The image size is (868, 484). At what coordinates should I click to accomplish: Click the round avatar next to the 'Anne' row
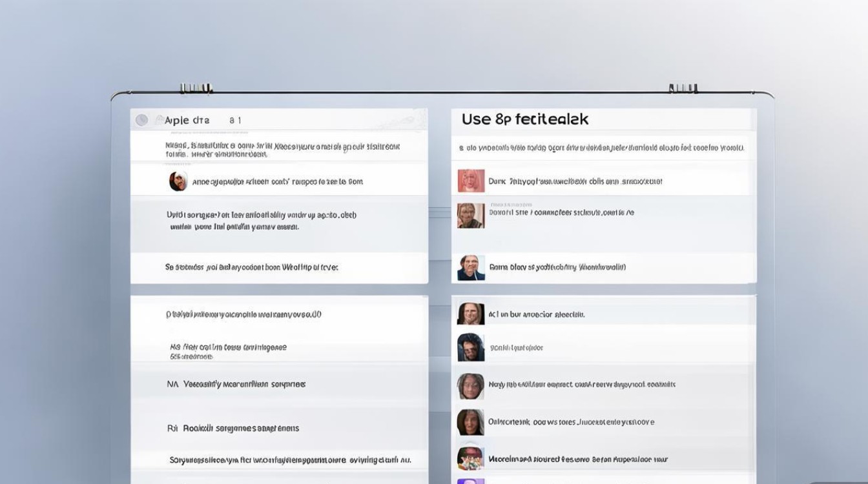point(178,181)
